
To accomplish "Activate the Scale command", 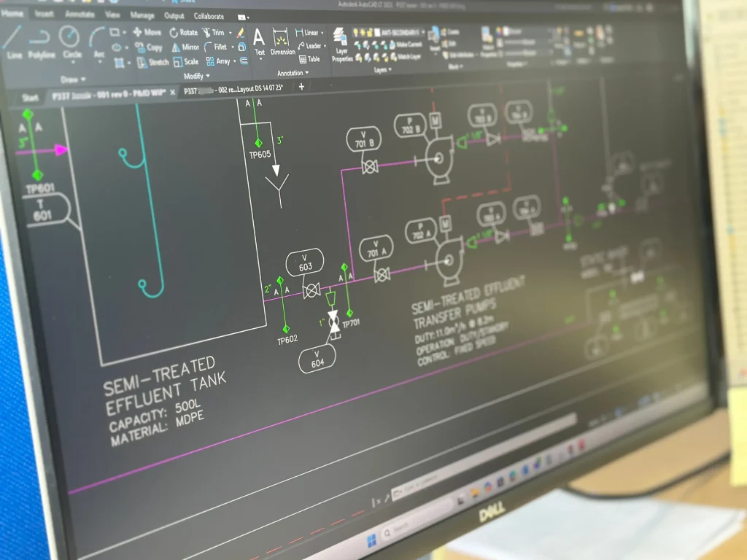I will click(186, 62).
